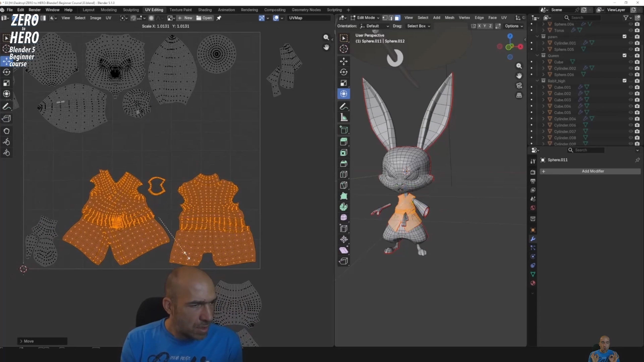Screen dimensions: 644x362
Task: Select the Annotate tool in 3D viewport
Action: tap(344, 107)
